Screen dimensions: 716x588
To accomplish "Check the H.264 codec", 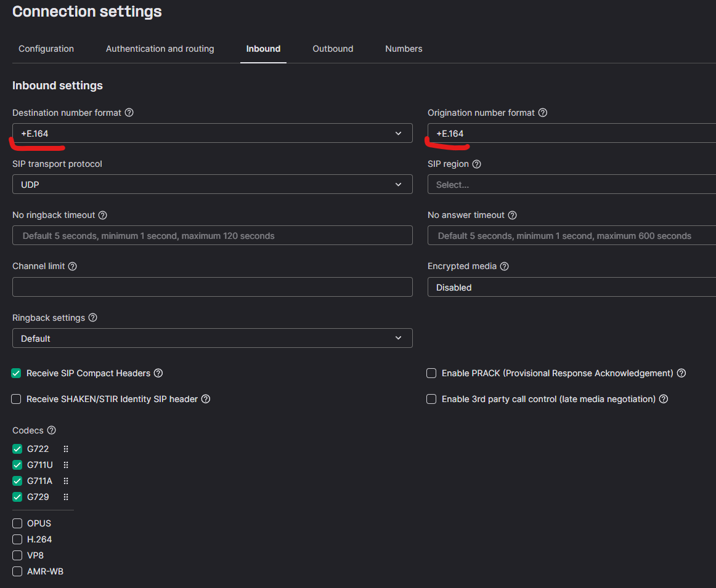I will coord(17,539).
